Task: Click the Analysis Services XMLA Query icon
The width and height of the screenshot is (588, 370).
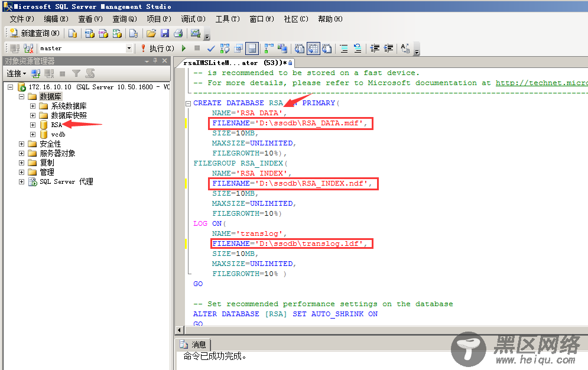Action: (117, 33)
